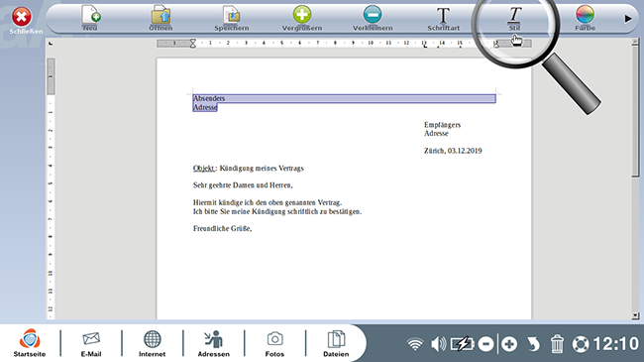The height and width of the screenshot is (362, 644).
Task: Open a file with Öffnen icon
Action: tap(161, 18)
